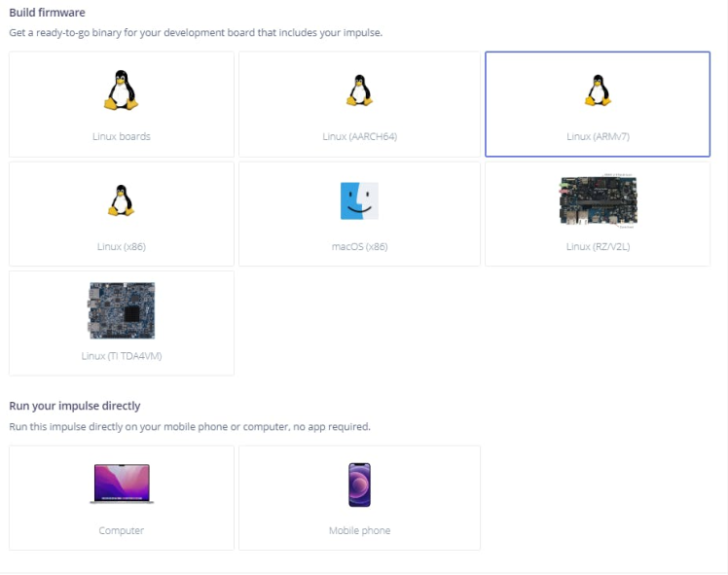728x575 pixels.
Task: Click the purple smartphone icon
Action: coord(359,485)
